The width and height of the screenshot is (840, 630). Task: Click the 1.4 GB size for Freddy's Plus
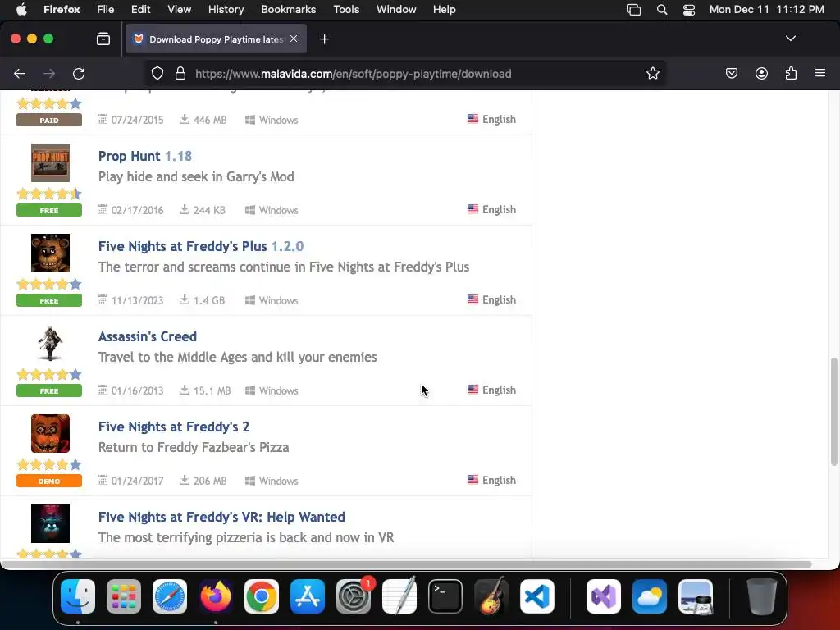(209, 300)
